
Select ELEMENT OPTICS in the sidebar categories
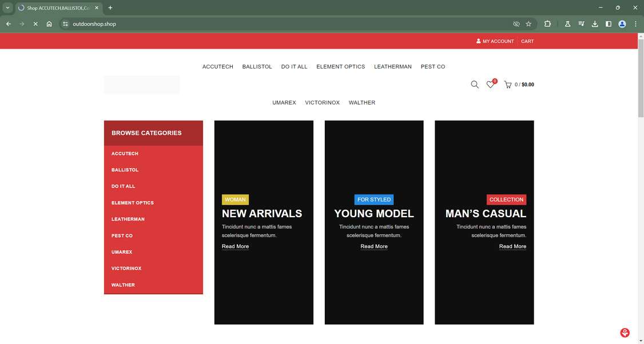(133, 203)
